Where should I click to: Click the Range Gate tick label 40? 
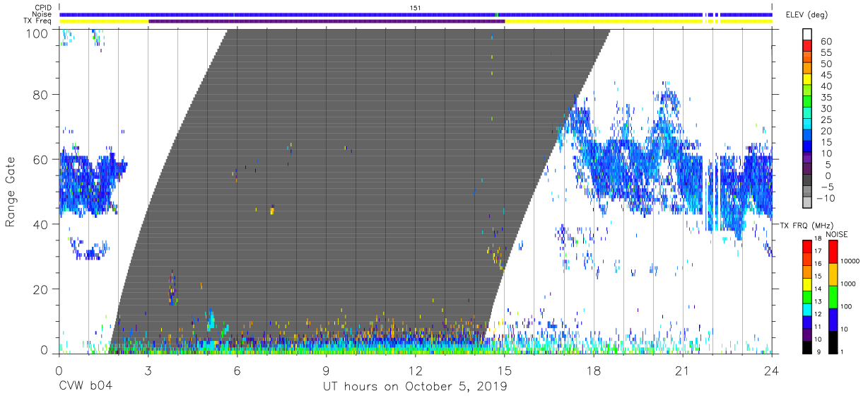[42, 225]
